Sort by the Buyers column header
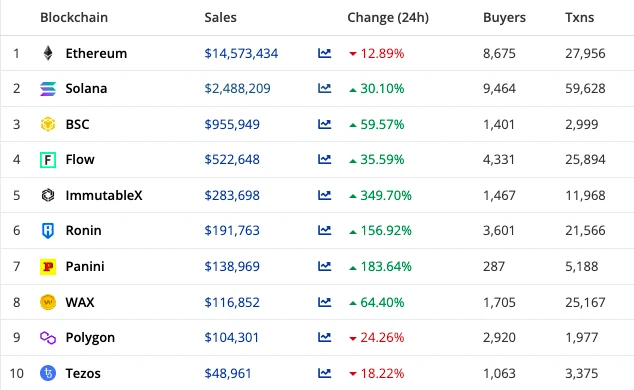Viewport: 634px width, 390px height. tap(505, 17)
